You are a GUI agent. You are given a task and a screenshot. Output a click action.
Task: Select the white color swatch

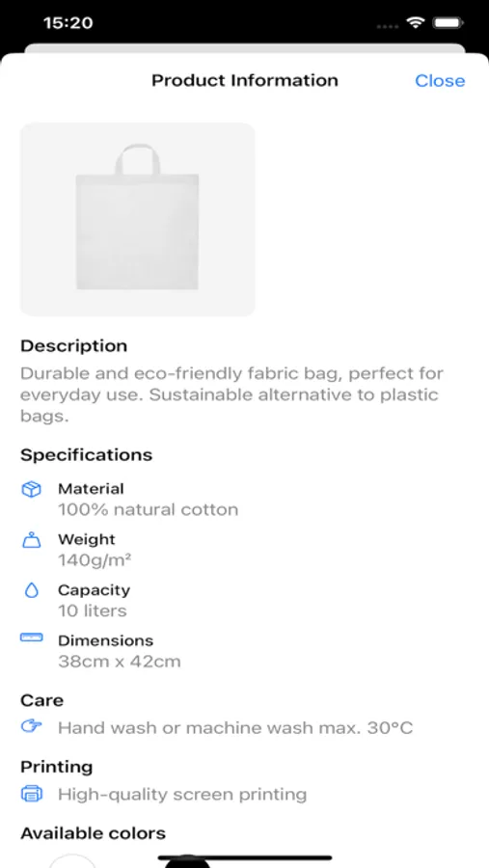[x=72, y=861]
